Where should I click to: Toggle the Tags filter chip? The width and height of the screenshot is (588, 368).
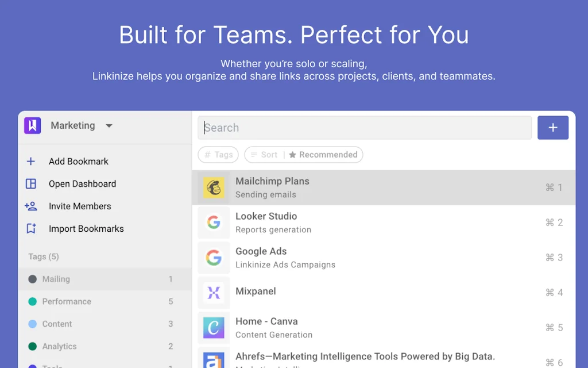(218, 155)
